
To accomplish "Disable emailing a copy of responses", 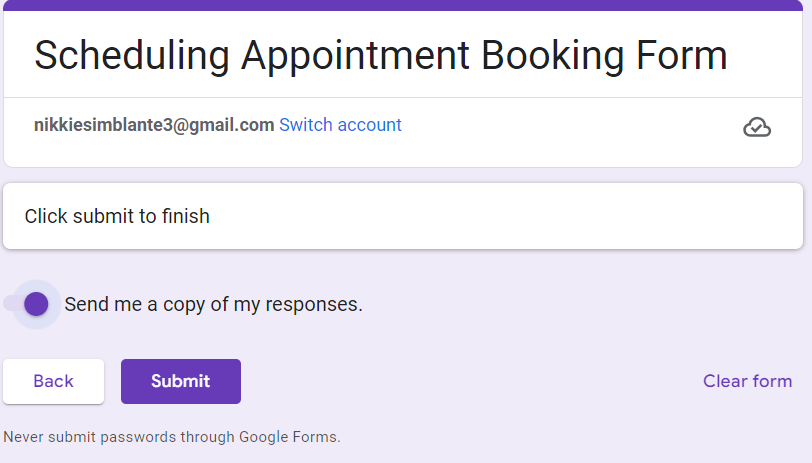I will pyautogui.click(x=31, y=304).
